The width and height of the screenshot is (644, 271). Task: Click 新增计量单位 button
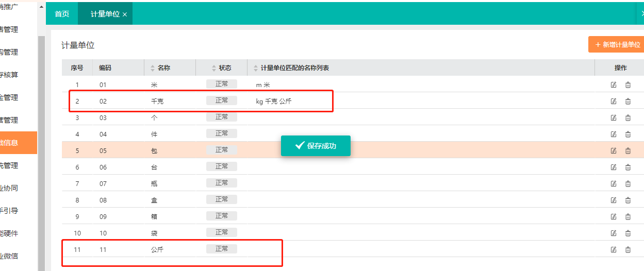[617, 44]
